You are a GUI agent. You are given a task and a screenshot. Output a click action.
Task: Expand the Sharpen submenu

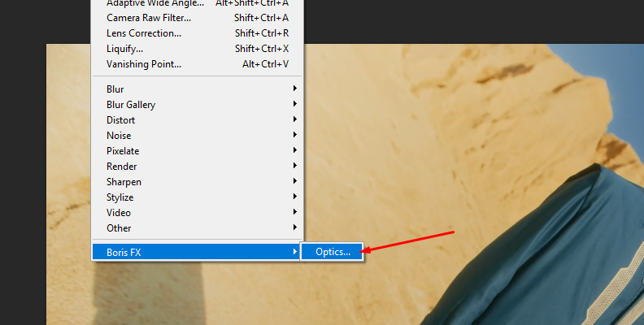[x=197, y=182]
